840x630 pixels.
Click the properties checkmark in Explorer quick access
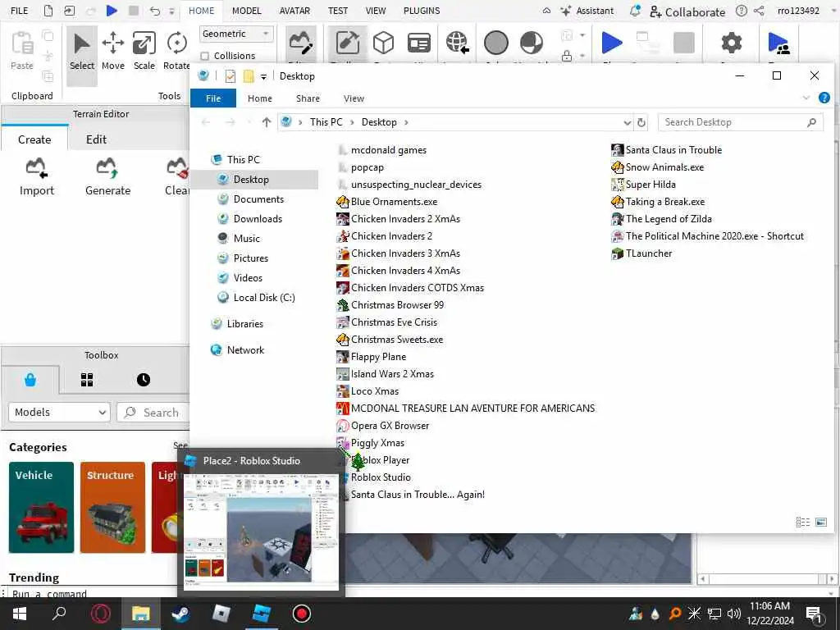point(231,76)
